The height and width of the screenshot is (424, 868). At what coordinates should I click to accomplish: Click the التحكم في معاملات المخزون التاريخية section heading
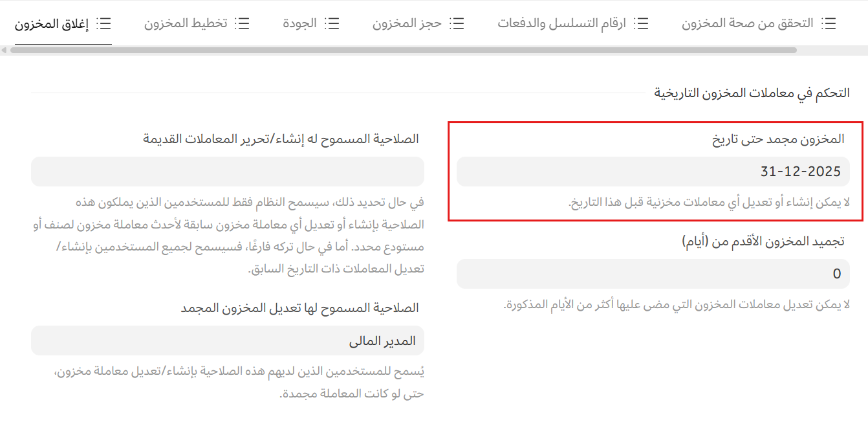pos(752,93)
